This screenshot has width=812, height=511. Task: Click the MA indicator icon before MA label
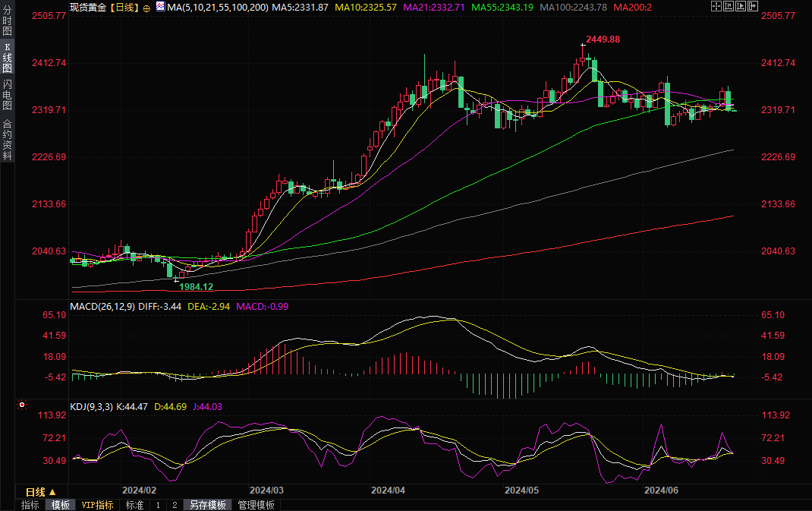pos(160,7)
